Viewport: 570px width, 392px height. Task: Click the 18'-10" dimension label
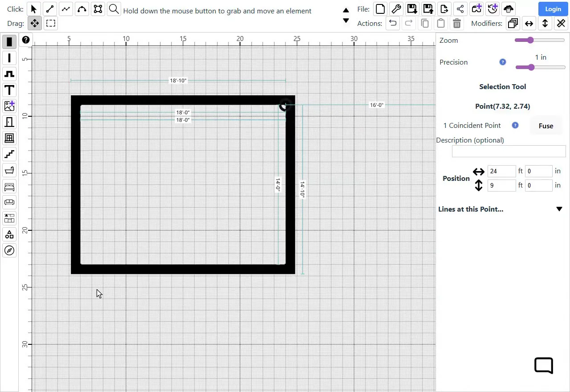click(x=178, y=81)
